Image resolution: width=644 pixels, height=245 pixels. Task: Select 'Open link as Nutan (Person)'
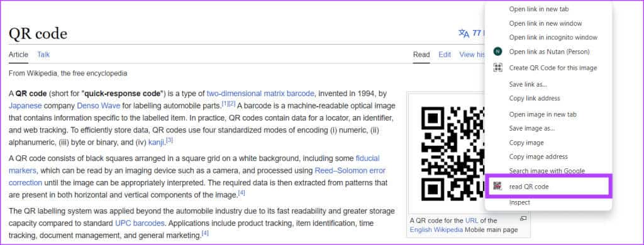pos(548,52)
